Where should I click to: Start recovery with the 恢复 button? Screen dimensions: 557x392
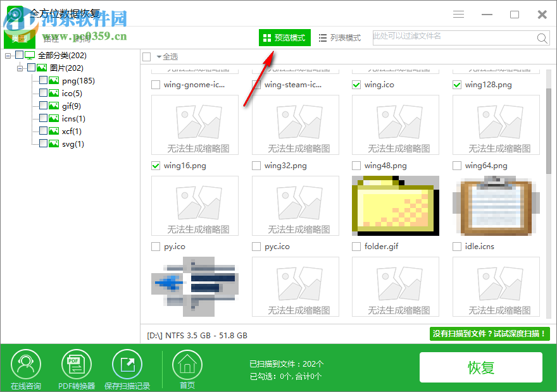click(481, 367)
